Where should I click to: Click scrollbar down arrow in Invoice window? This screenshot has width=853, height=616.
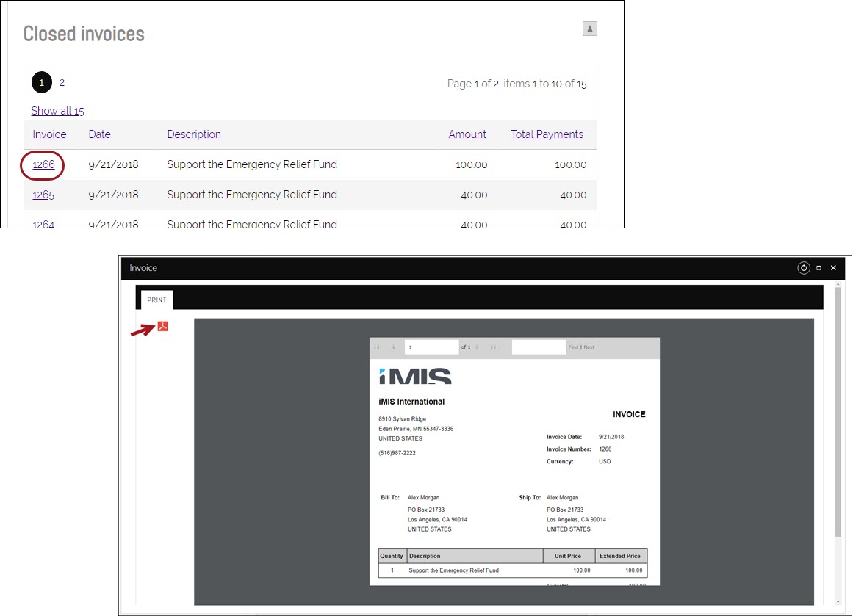click(838, 602)
